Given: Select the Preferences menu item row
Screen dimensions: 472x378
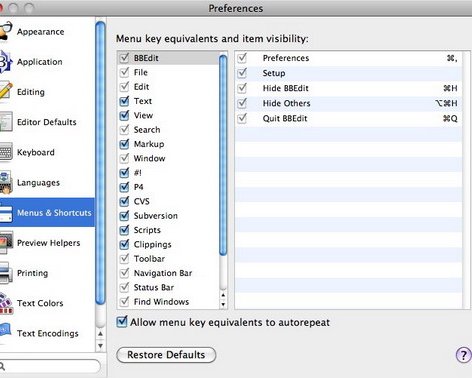Looking at the screenshot, I should [348, 58].
